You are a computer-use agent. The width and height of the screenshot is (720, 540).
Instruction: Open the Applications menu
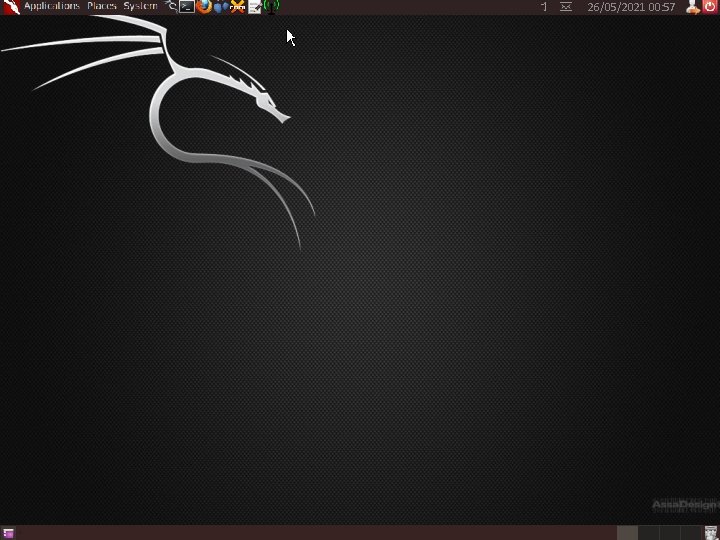click(x=52, y=6)
